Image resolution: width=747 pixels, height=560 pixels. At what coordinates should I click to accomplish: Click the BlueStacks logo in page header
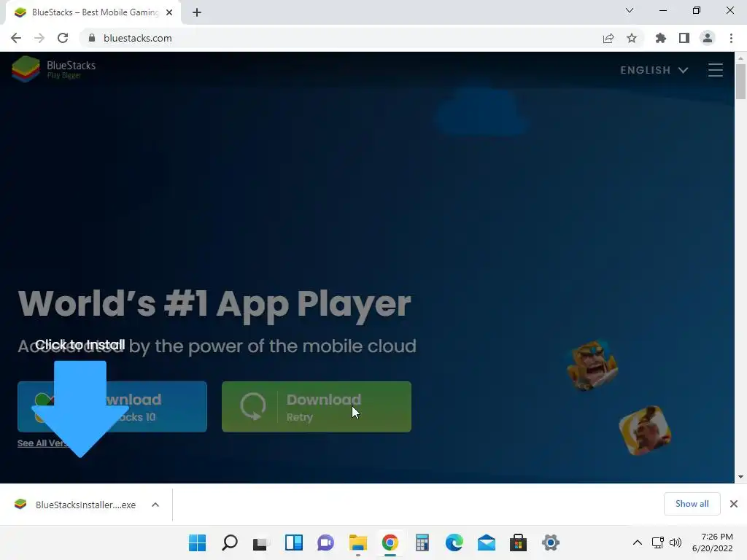pos(54,69)
